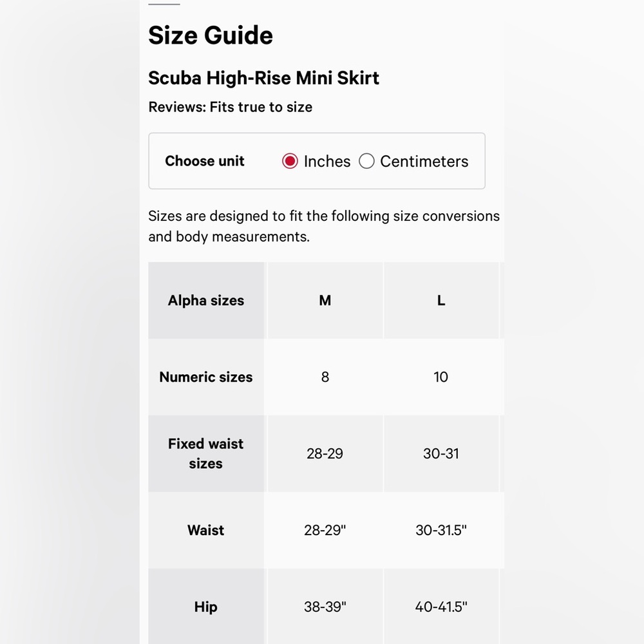This screenshot has width=644, height=644.
Task: Click the Reviews: Fits true to size text
Action: pos(230,107)
